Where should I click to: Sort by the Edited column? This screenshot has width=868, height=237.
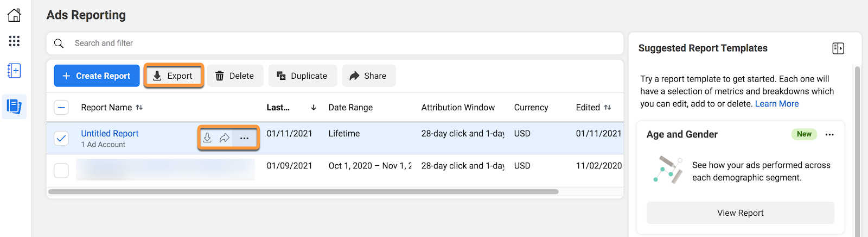click(608, 108)
